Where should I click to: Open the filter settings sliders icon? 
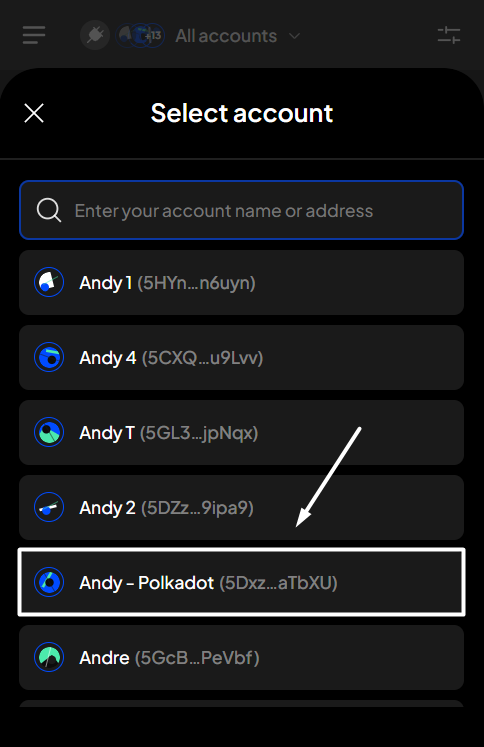pyautogui.click(x=449, y=35)
